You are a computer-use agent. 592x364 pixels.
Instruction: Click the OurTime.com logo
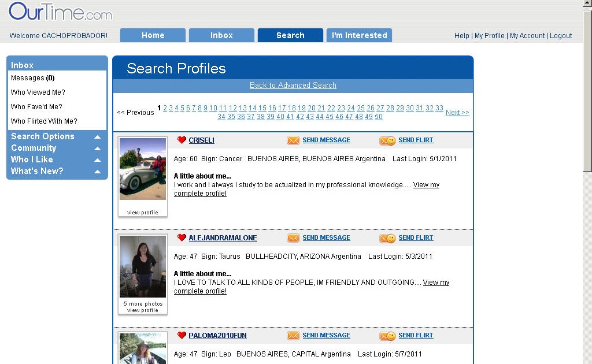click(x=60, y=12)
